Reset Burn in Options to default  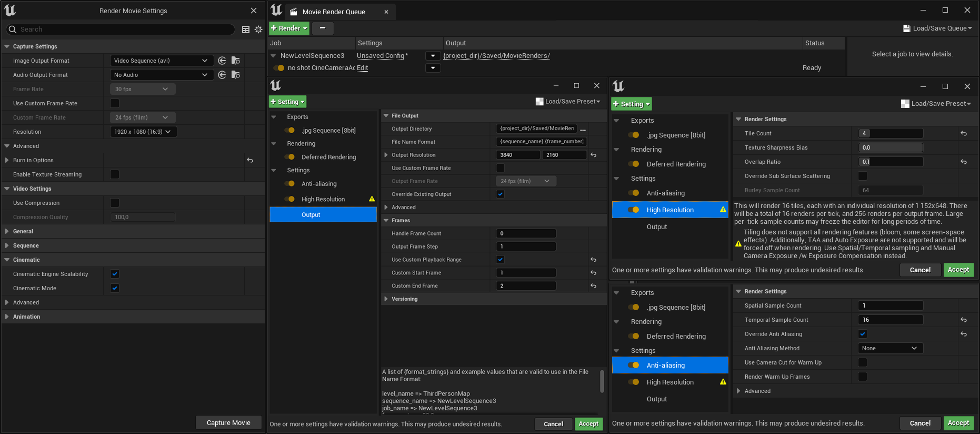pyautogui.click(x=250, y=160)
